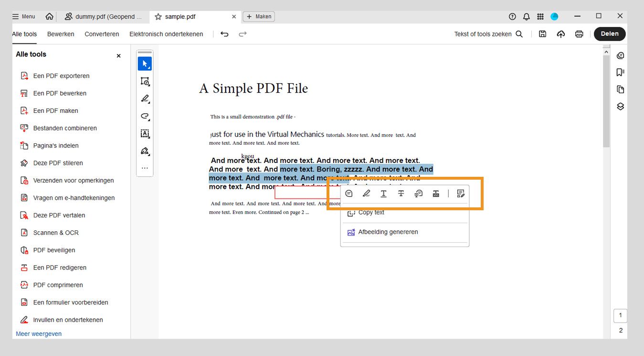Open Een formulier voorbereiden tool
The image size is (644, 356).
(x=70, y=302)
